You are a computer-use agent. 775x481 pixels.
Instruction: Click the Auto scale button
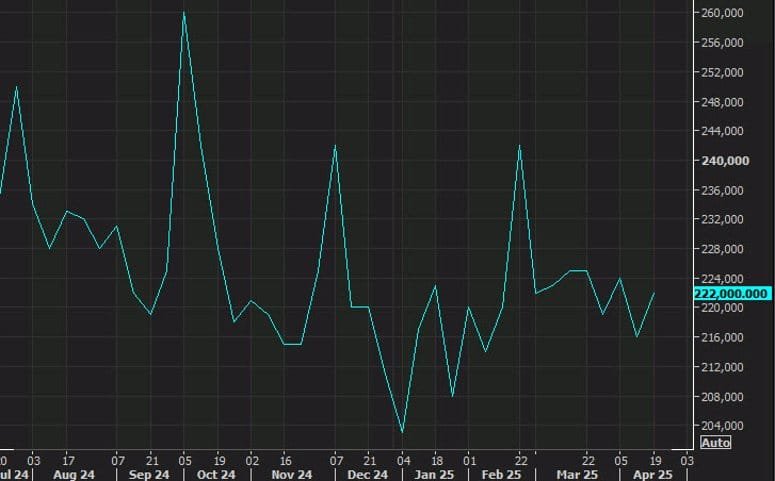[x=716, y=442]
